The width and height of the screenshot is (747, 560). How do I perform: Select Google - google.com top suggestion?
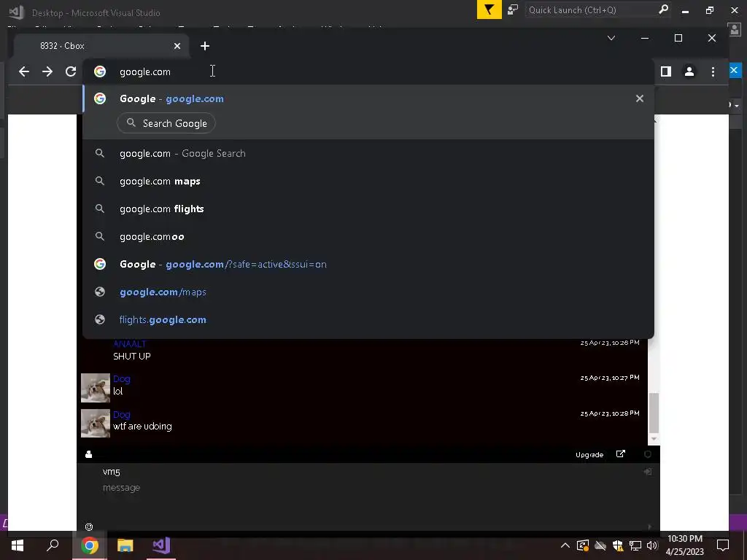[368, 98]
